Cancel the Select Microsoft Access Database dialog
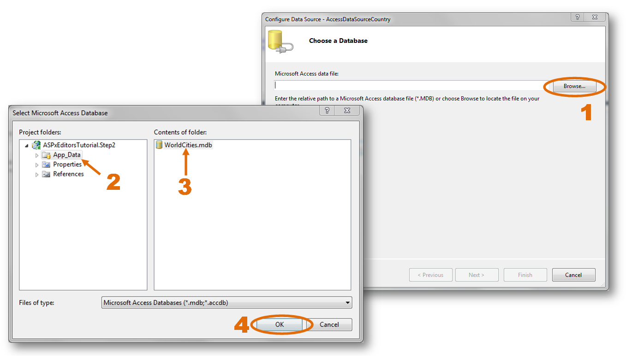The width and height of the screenshot is (632, 364). (329, 324)
